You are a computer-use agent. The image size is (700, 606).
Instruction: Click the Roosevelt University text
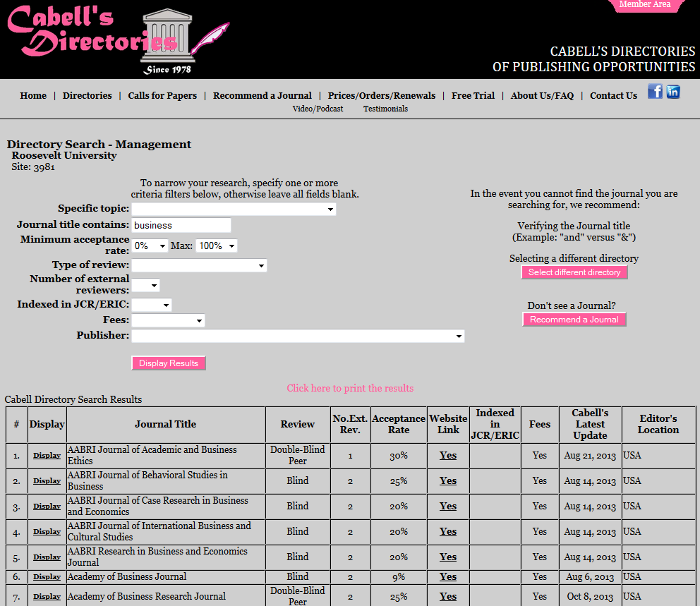pyautogui.click(x=64, y=155)
